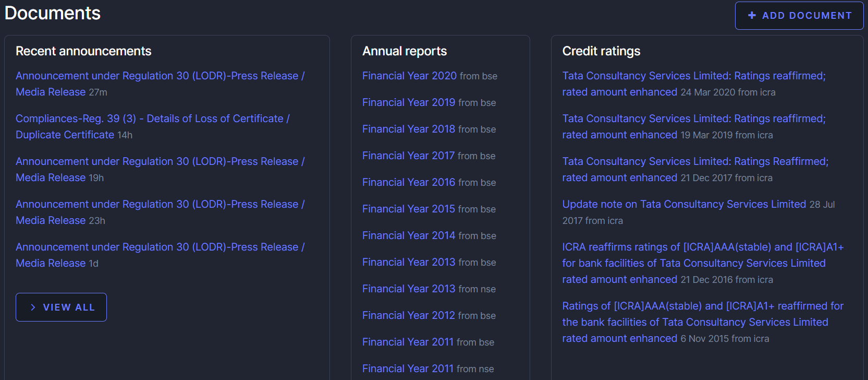Open Financial Year 2019 annual report
868x380 pixels.
(409, 102)
